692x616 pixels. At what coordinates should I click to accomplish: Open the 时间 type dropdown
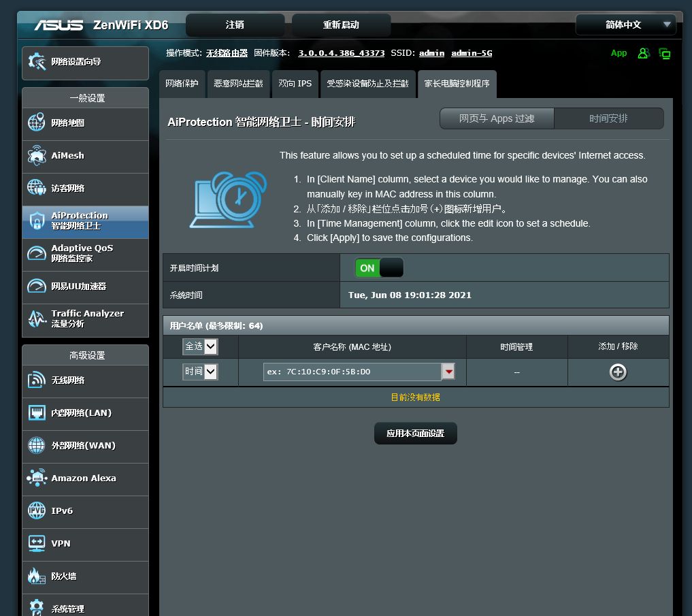coord(200,372)
